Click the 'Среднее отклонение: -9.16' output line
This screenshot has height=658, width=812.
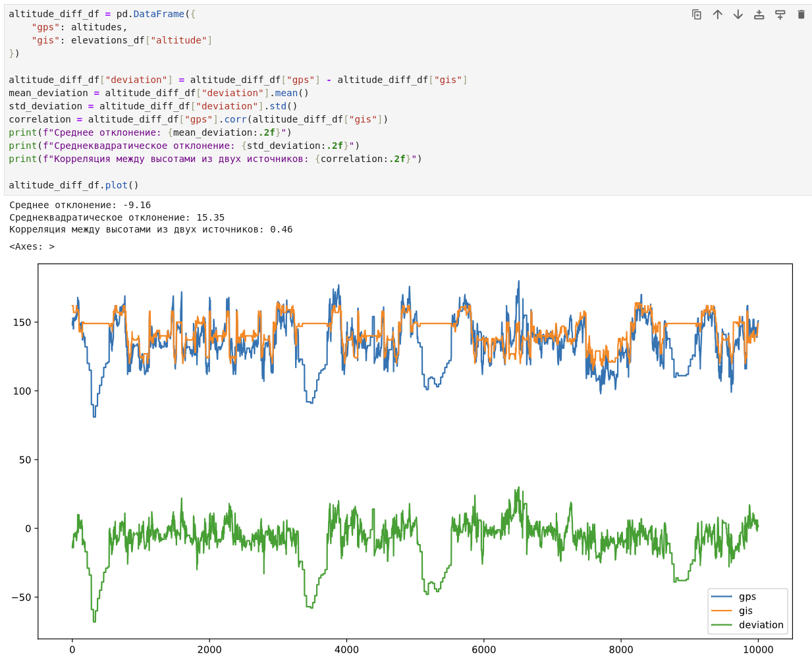pos(80,205)
